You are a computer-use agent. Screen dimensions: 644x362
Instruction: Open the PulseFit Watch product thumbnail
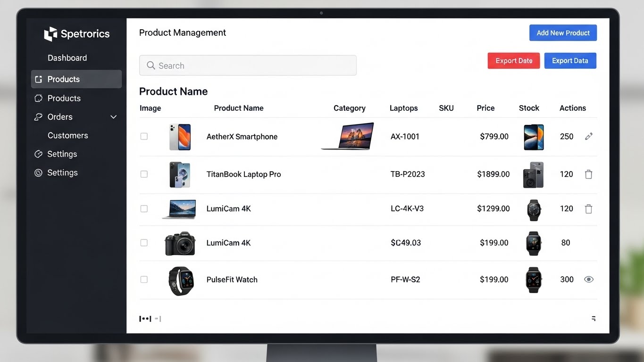click(x=181, y=281)
